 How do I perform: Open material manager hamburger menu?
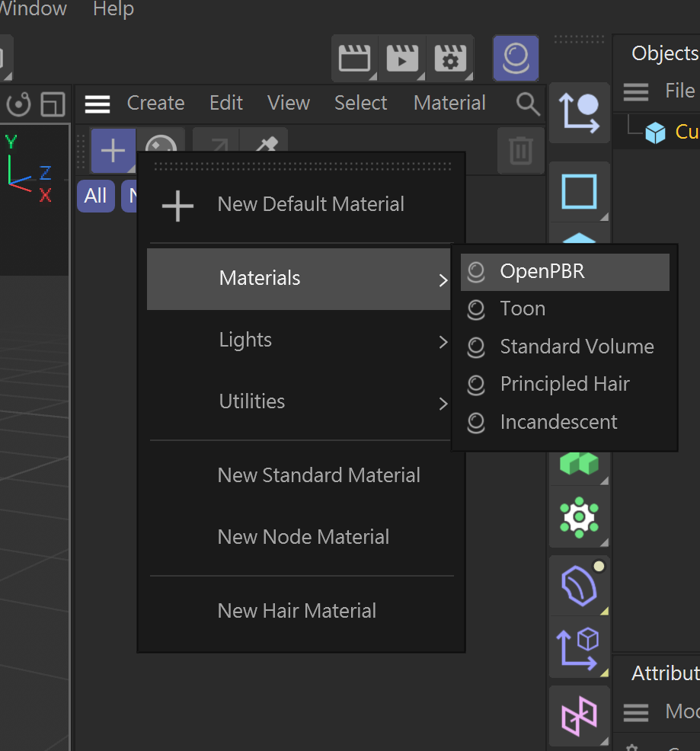[x=97, y=104]
